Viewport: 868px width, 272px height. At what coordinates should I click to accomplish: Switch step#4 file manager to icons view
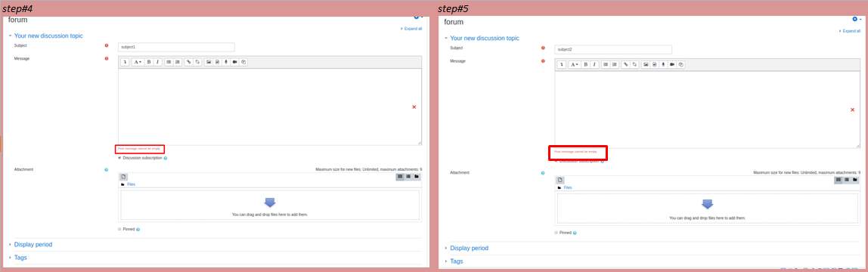[x=400, y=177]
